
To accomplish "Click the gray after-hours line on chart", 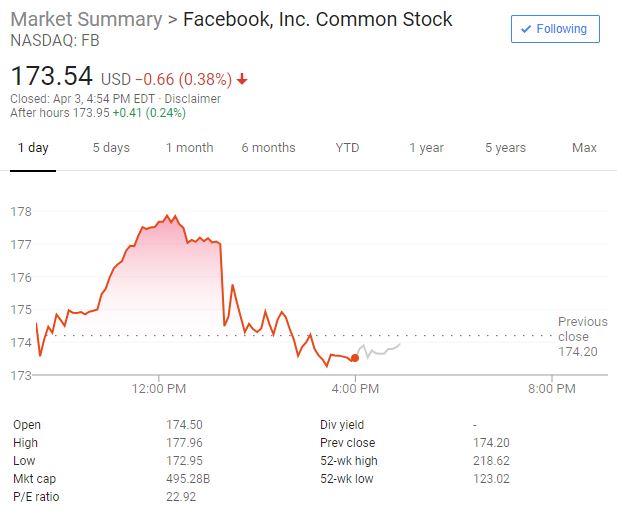I will [380, 350].
